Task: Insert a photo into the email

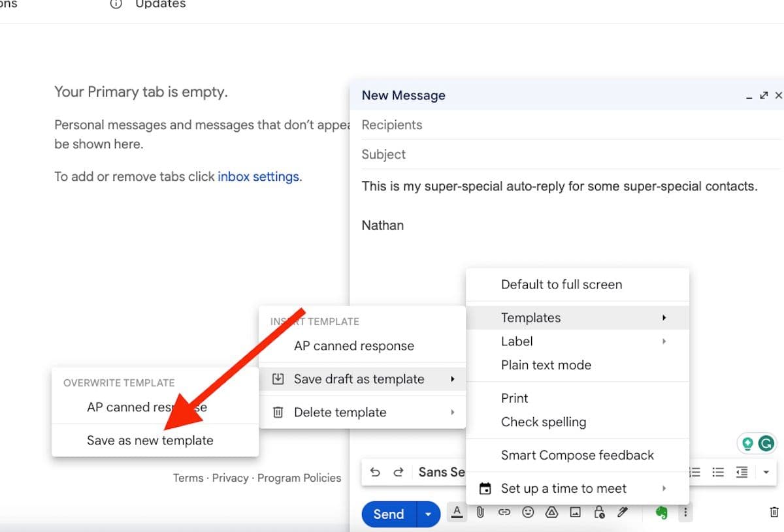Action: click(575, 512)
